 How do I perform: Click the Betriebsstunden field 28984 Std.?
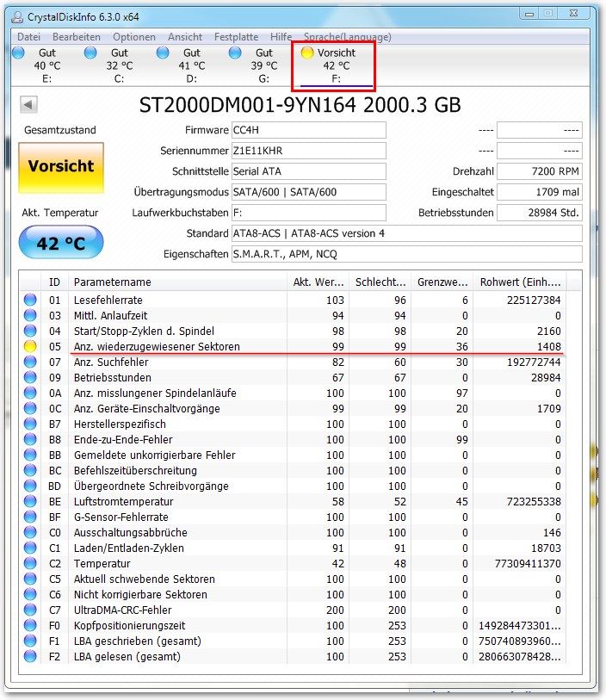click(540, 213)
